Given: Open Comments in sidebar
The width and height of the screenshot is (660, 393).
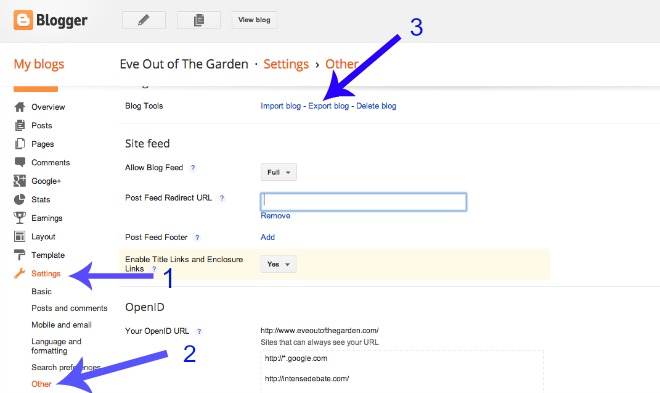Looking at the screenshot, I should click(51, 162).
